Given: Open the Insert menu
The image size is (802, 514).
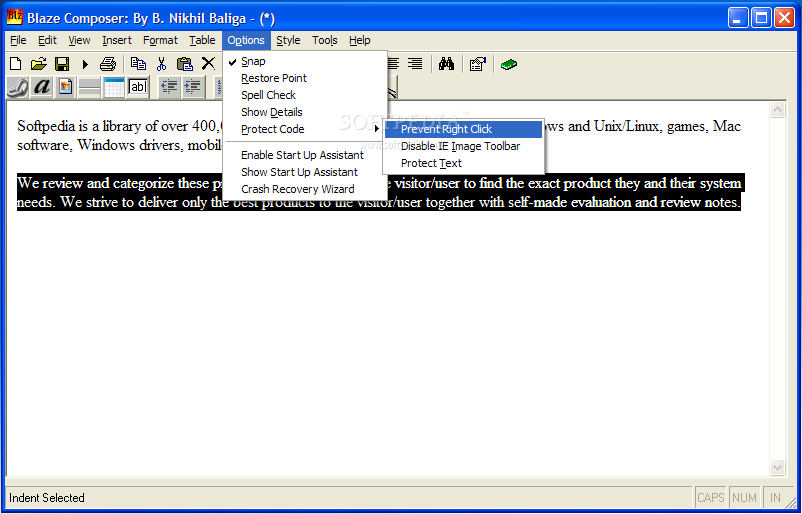Looking at the screenshot, I should pos(117,40).
